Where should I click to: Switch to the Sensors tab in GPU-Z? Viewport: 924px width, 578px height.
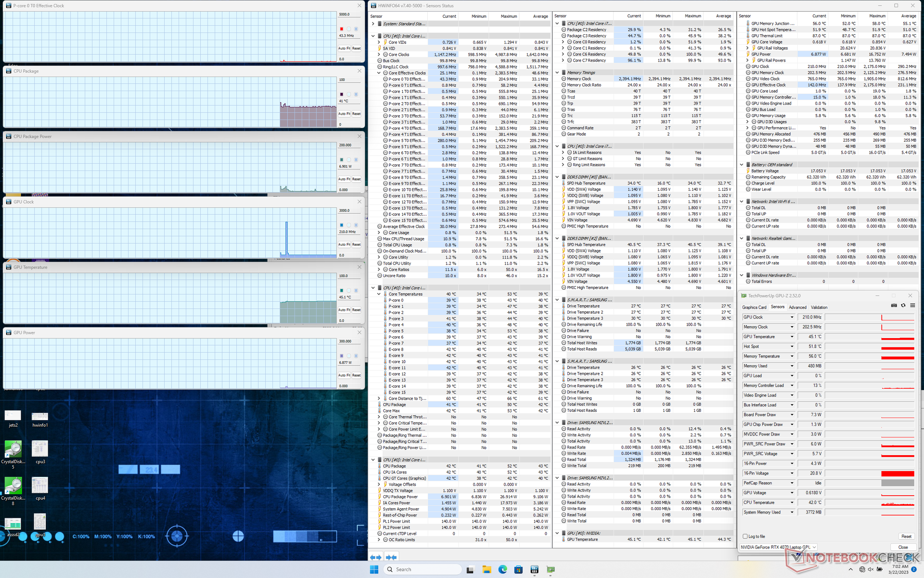(777, 307)
